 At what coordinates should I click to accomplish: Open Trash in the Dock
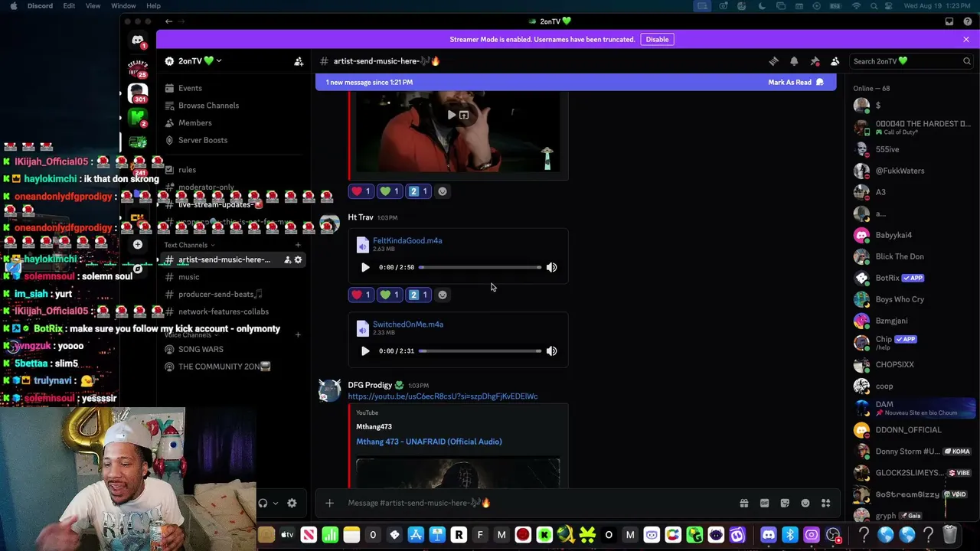click(949, 535)
